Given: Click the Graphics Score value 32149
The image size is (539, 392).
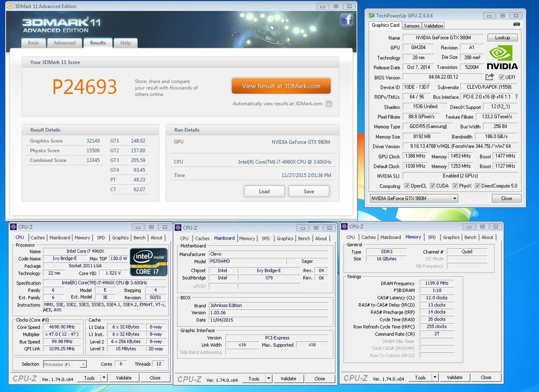Looking at the screenshot, I should coord(93,141).
